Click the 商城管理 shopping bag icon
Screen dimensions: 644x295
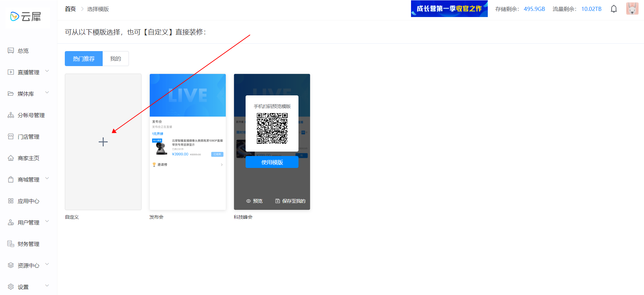click(x=11, y=180)
